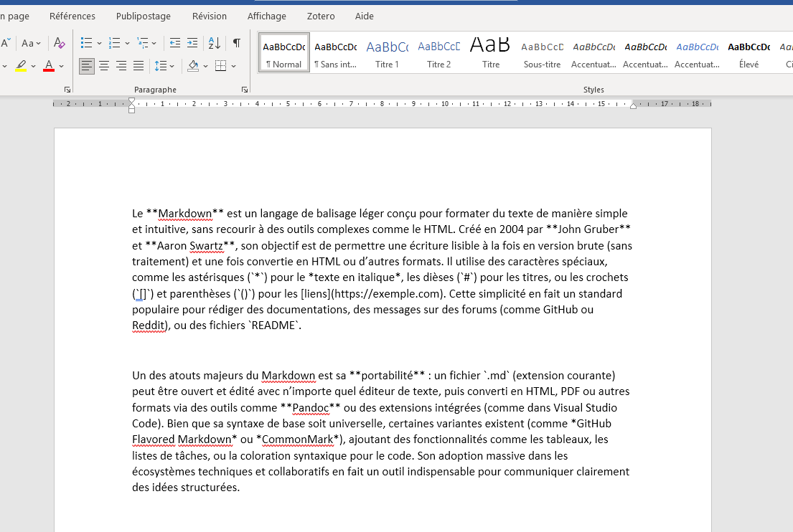Viewport: 793px width, 532px height.
Task: Open the Révision tab
Action: coord(210,16)
